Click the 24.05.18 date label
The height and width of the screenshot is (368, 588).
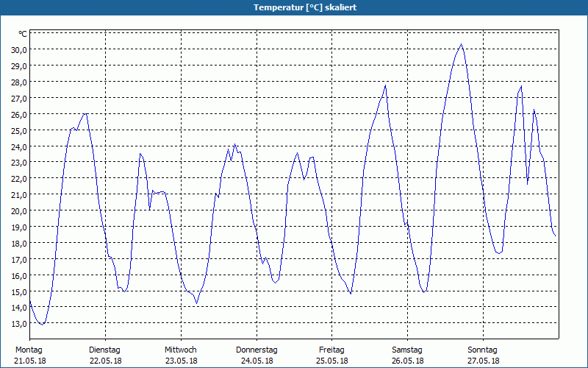coord(257,361)
